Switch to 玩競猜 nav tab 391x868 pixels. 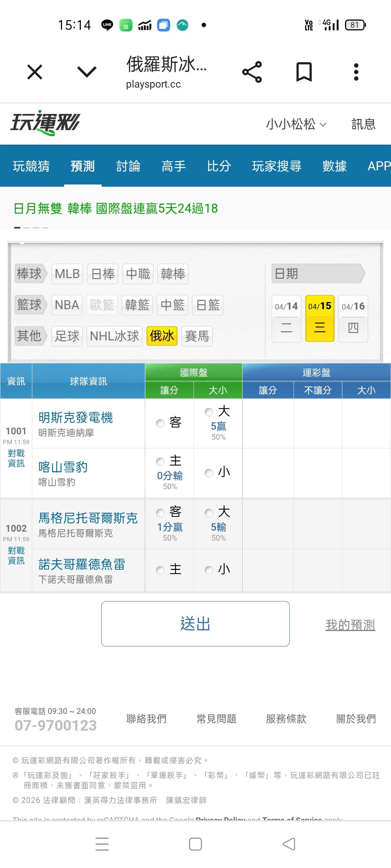(x=31, y=166)
